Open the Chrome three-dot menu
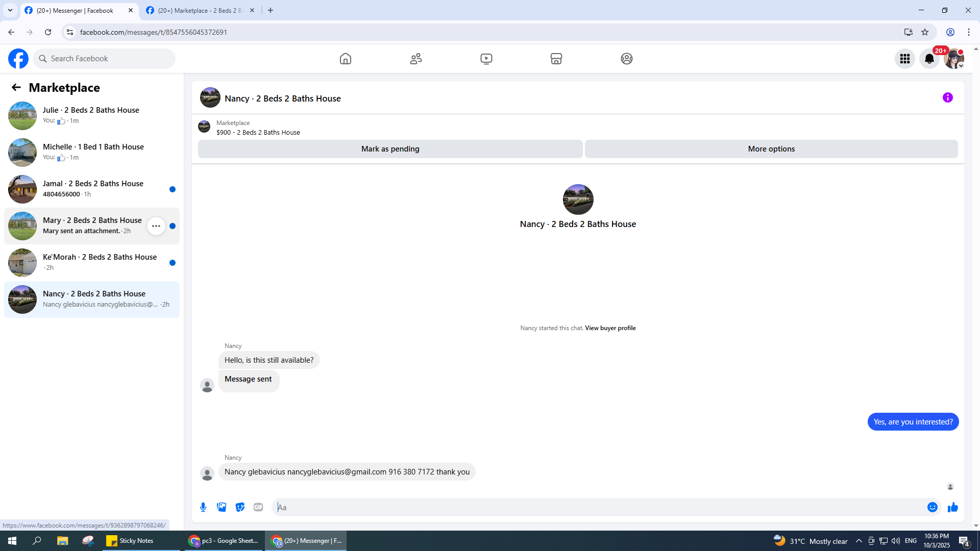Screen dimensions: 980x551 tap(969, 32)
